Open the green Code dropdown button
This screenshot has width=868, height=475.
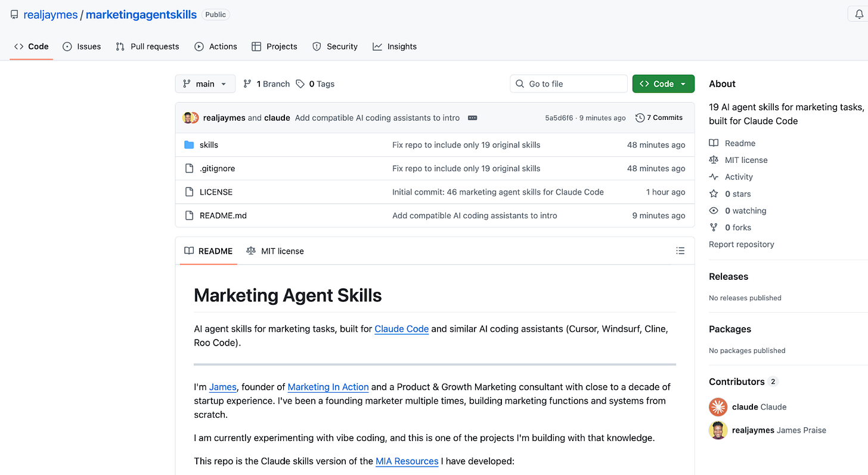tap(664, 84)
